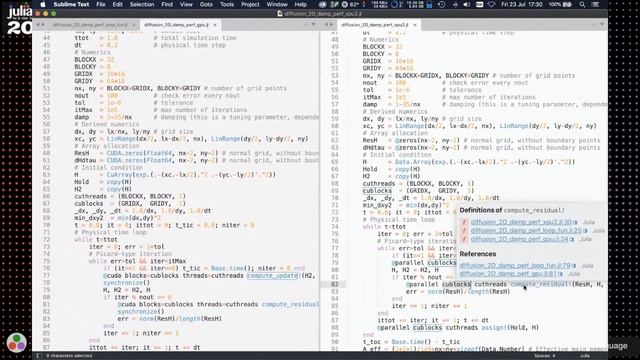Open the Tools menu
640x360 pixels.
[x=227, y=4]
